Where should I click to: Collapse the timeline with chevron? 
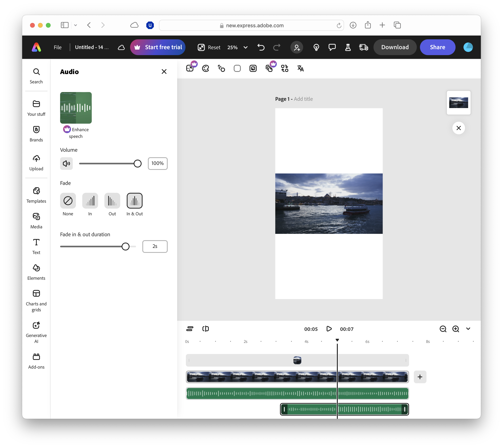point(468,329)
